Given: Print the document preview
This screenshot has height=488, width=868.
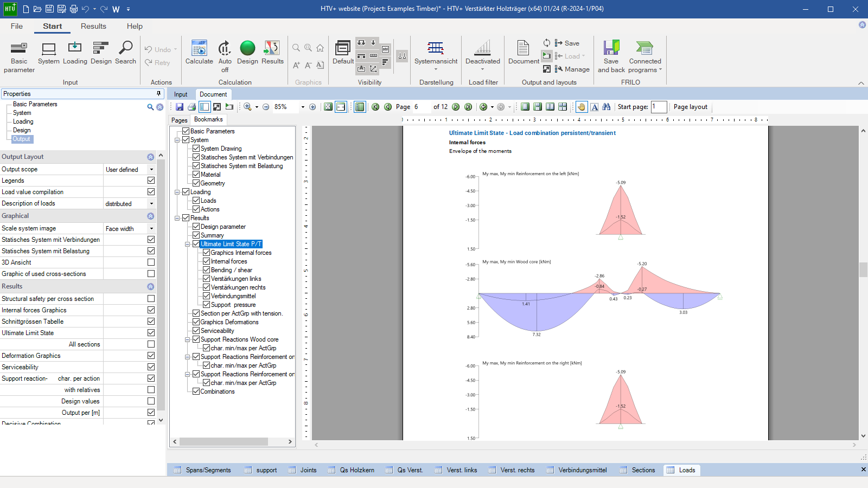Looking at the screenshot, I should 192,107.
